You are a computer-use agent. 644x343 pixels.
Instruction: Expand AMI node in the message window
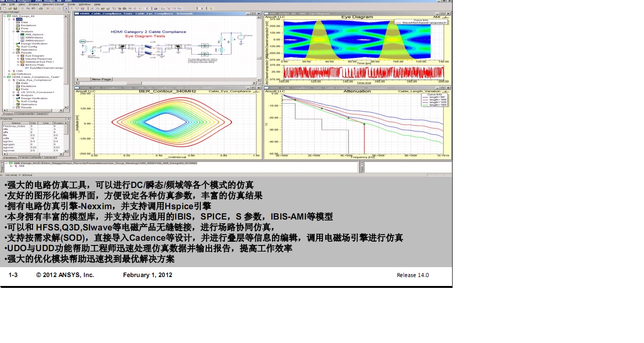(11, 166)
